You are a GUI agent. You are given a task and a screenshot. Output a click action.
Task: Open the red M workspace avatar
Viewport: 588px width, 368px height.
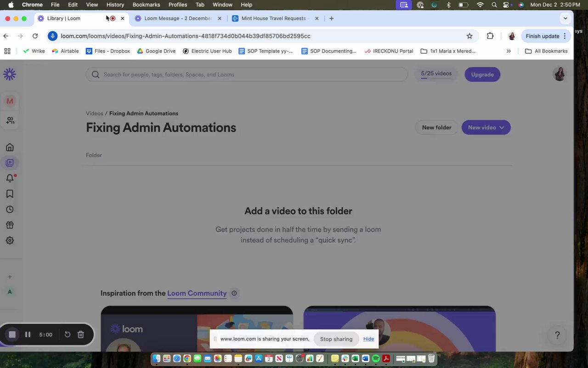[x=10, y=101]
